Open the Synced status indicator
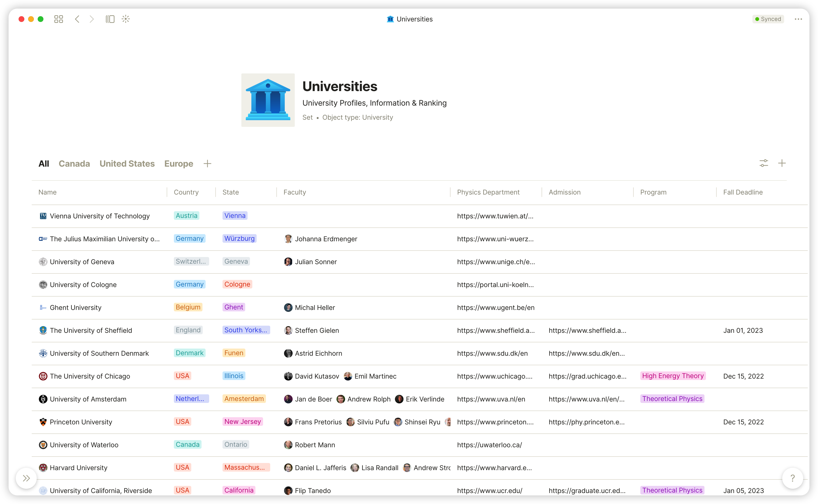The width and height of the screenshot is (818, 504). tap(768, 19)
